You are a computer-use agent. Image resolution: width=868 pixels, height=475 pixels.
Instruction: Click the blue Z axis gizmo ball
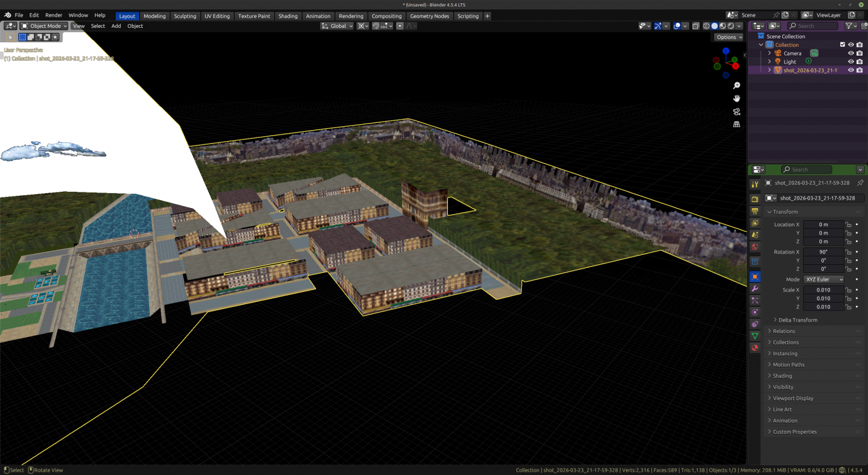click(x=726, y=51)
